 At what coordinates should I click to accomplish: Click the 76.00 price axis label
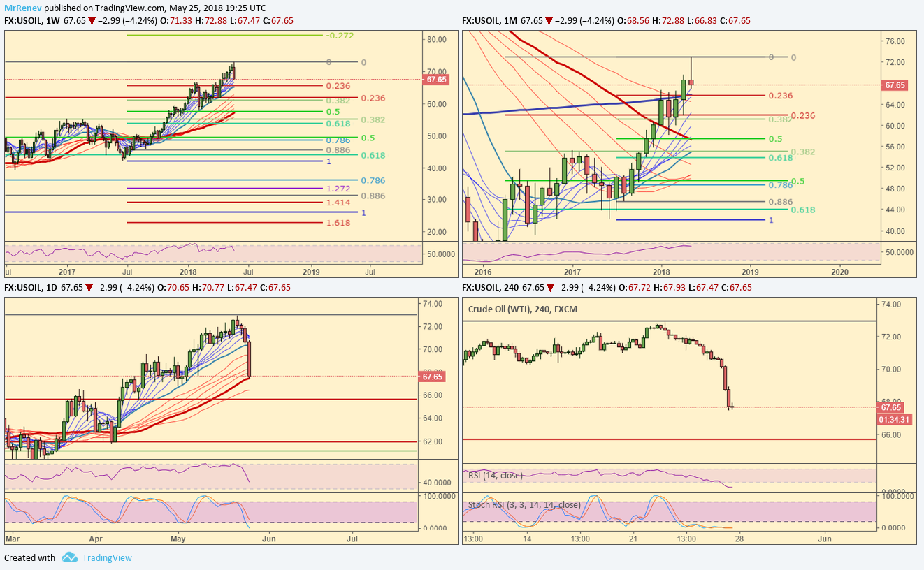point(895,41)
